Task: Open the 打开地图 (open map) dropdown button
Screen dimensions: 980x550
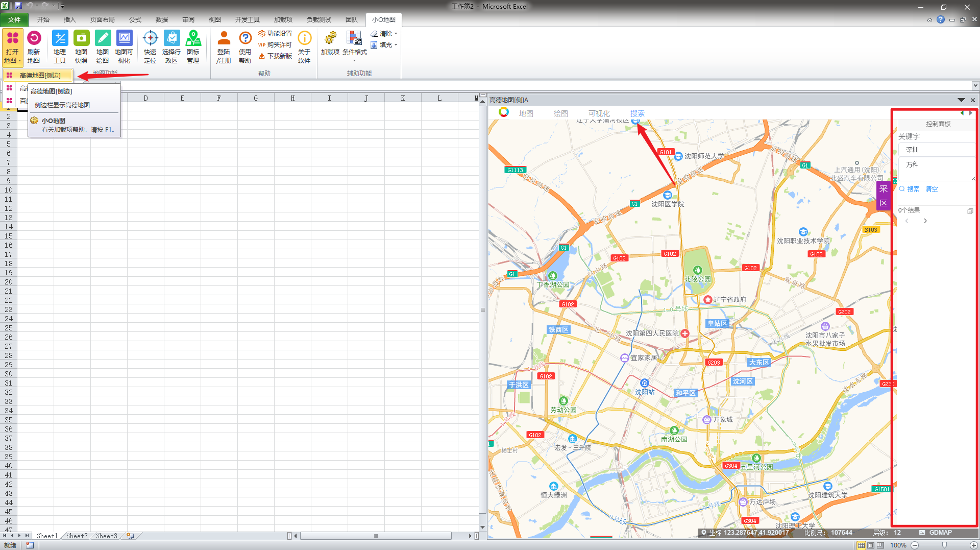Action: click(12, 47)
